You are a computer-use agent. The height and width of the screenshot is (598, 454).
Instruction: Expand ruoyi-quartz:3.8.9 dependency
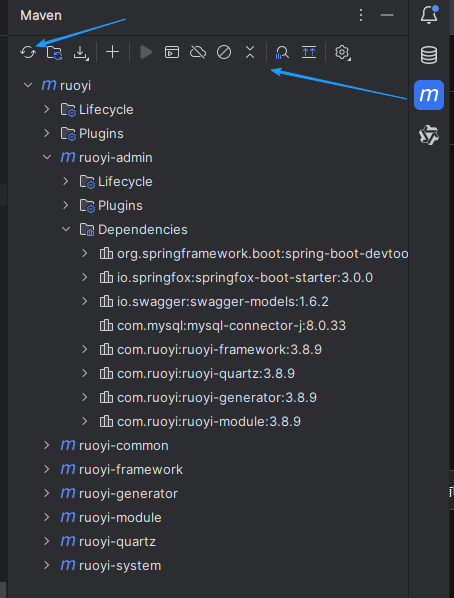click(x=85, y=374)
